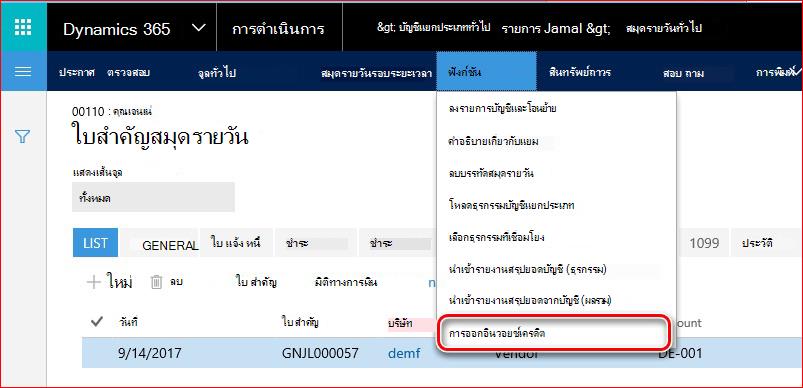This screenshot has height=388, width=803.
Task: Open the app launcher waffle icon
Action: (x=23, y=27)
